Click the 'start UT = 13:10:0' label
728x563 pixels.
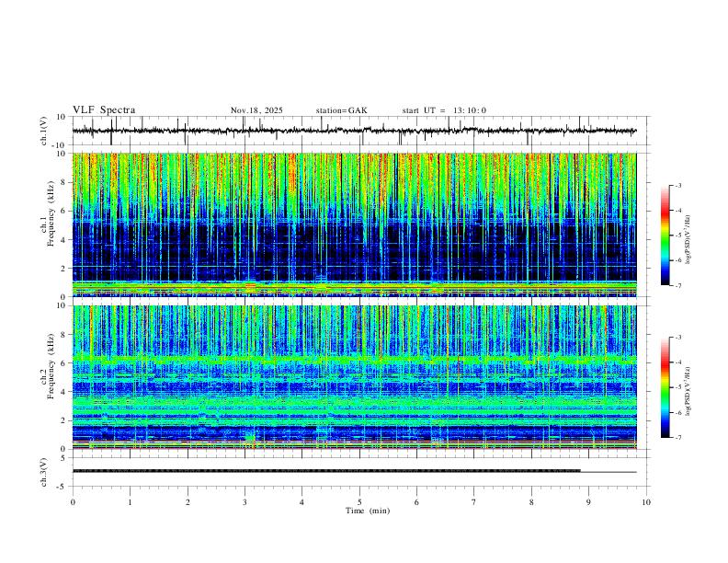coord(444,110)
